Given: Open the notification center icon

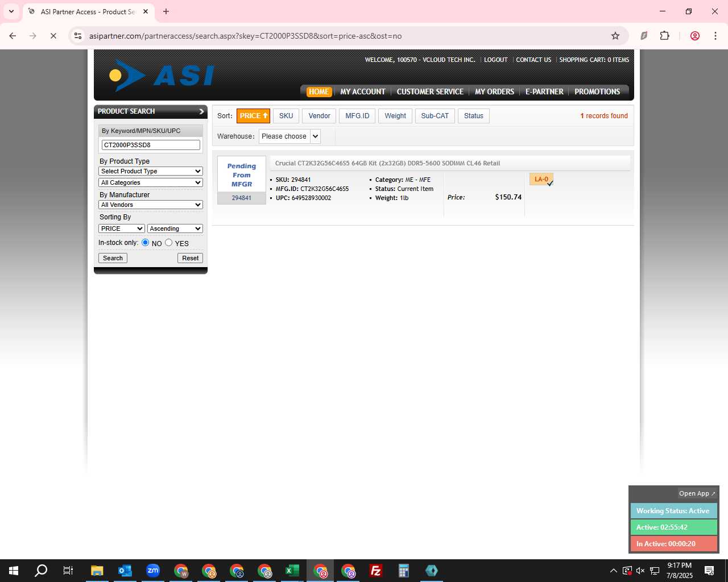Looking at the screenshot, I should (709, 571).
